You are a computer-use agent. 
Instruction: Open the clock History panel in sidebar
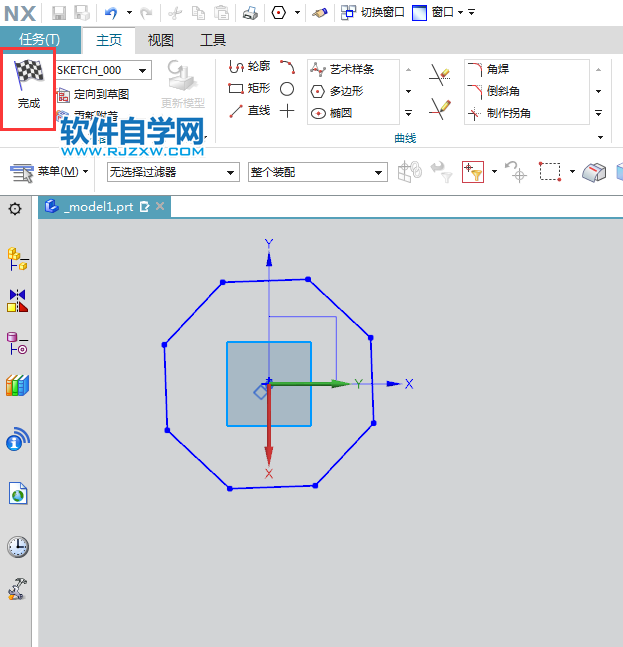click(17, 547)
